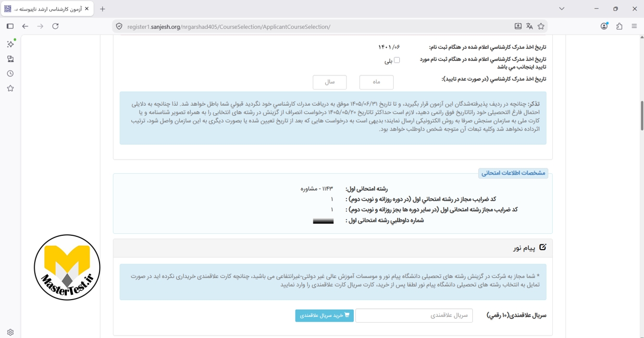Restore down the browser window
This screenshot has width=644, height=338.
[616, 9]
